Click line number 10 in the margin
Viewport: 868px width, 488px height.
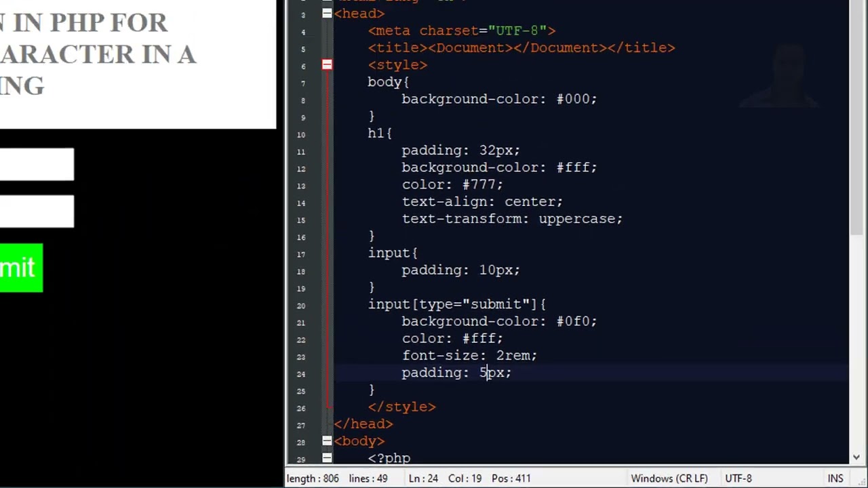300,134
